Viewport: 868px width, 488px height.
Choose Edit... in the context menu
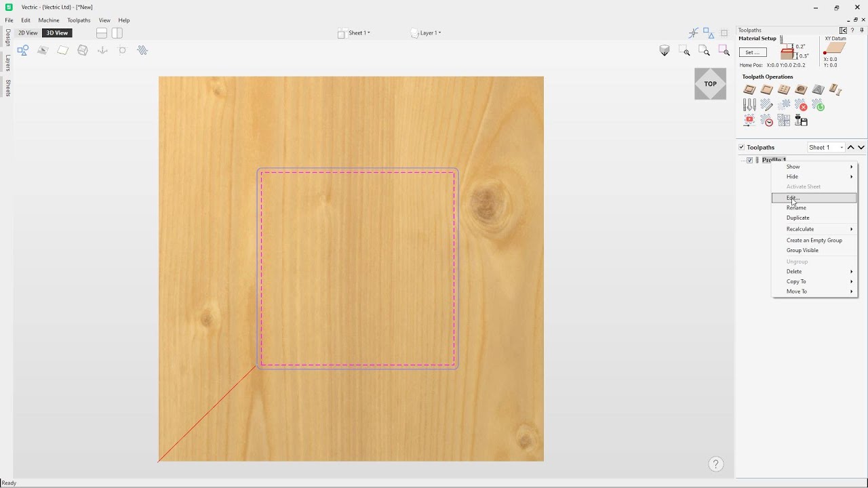coord(814,198)
